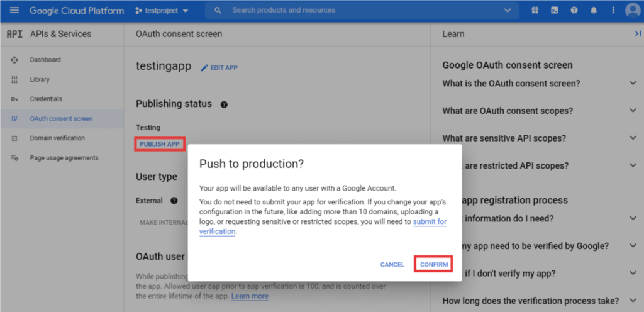
Task: Open the testproject project selector
Action: [x=162, y=11]
